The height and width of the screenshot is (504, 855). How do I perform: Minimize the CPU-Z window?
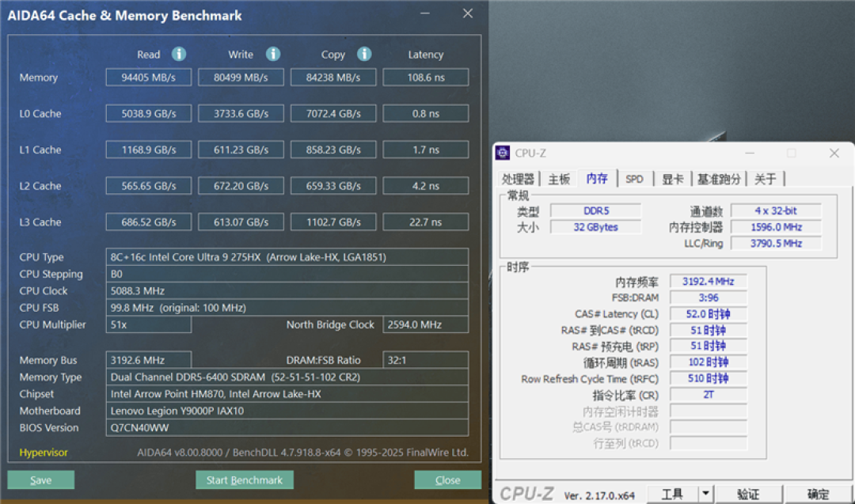pyautogui.click(x=750, y=153)
